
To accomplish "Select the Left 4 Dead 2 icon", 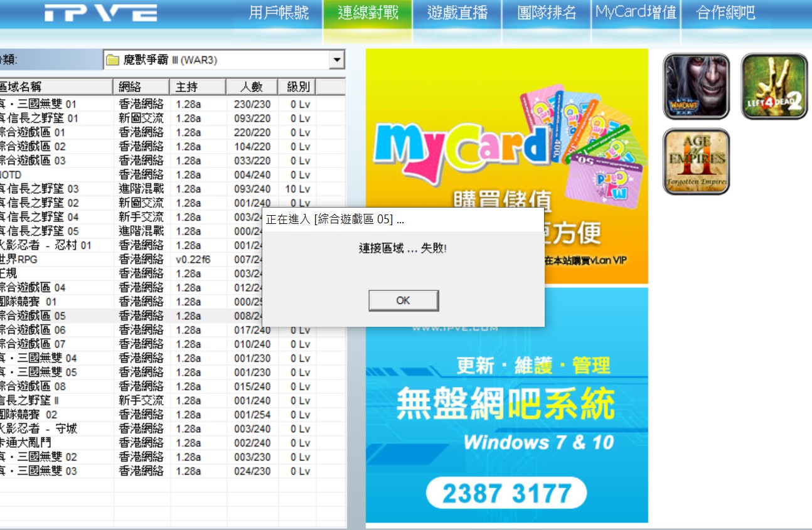I will (x=774, y=87).
